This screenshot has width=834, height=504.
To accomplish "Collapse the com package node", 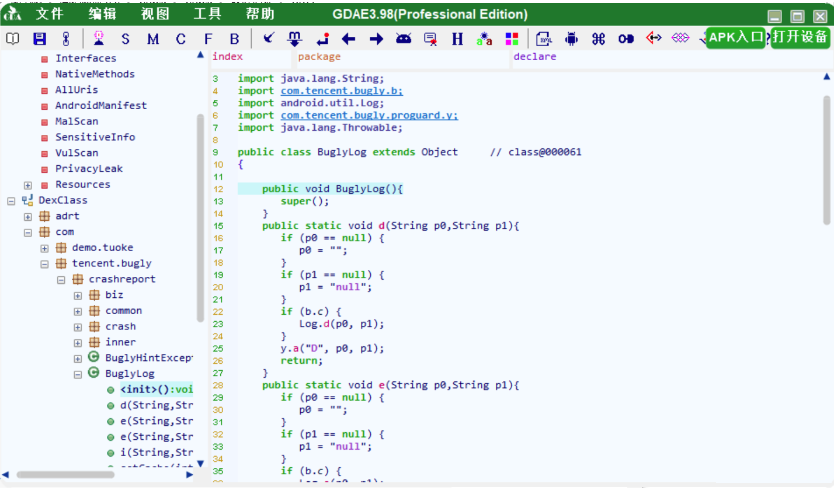I will click(27, 232).
